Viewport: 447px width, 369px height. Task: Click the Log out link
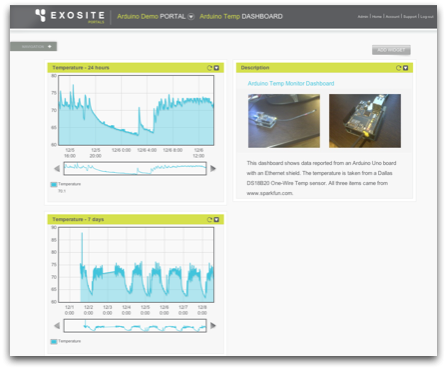(x=427, y=16)
